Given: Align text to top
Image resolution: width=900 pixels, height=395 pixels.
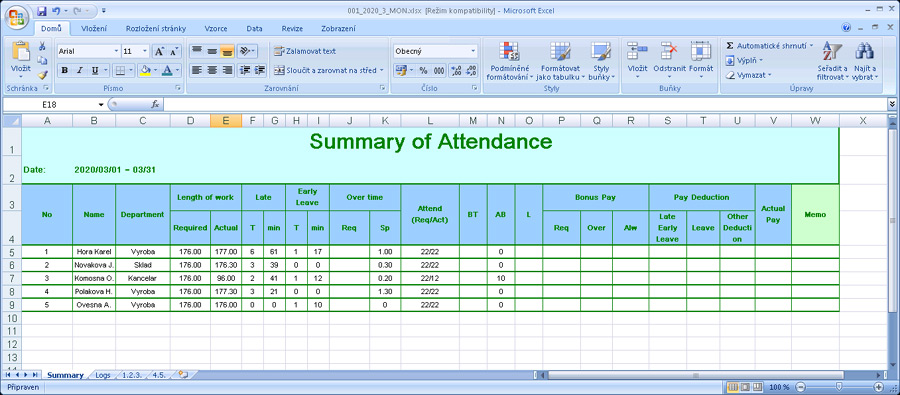Looking at the screenshot, I should (x=197, y=51).
